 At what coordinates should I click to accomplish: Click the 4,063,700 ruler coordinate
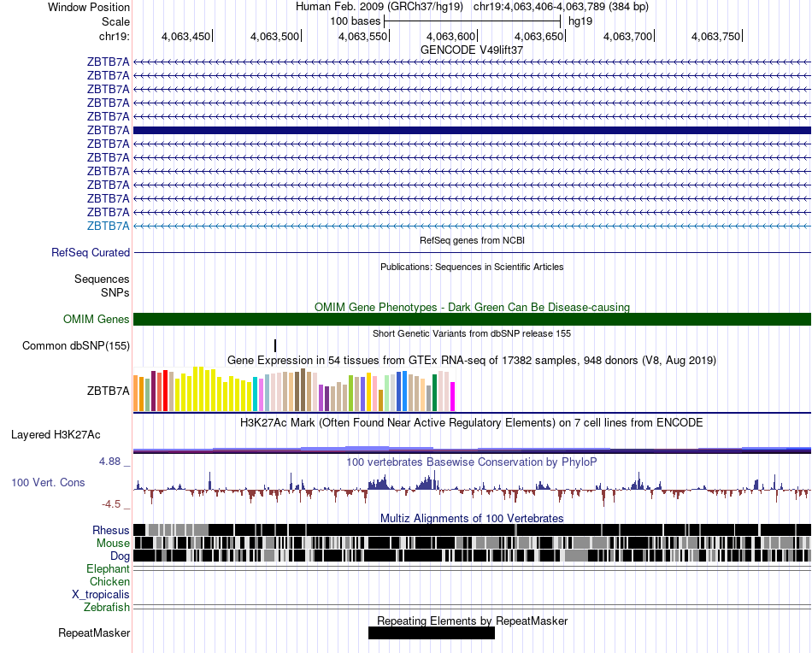(x=627, y=37)
